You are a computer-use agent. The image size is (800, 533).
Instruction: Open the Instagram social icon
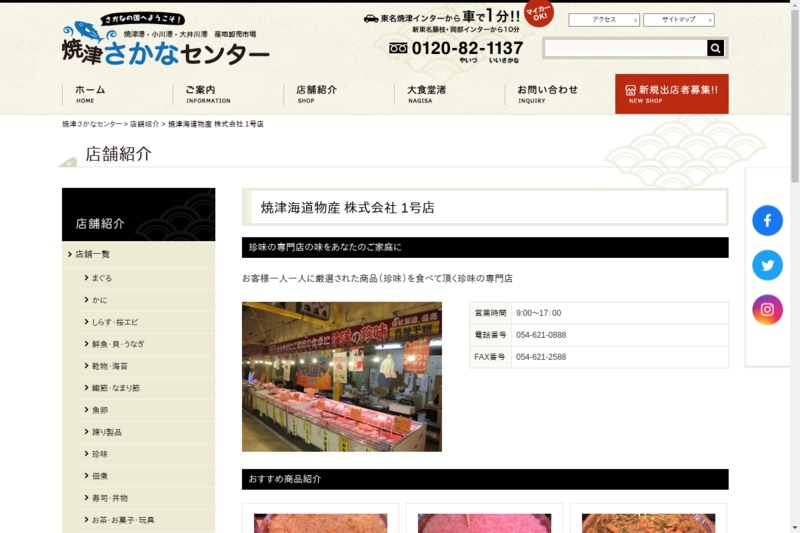pyautogui.click(x=767, y=310)
